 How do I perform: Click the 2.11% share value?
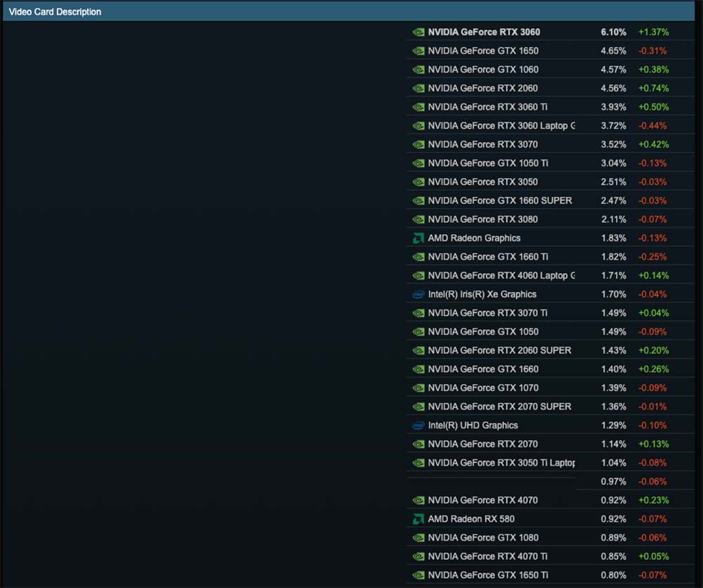tap(613, 219)
